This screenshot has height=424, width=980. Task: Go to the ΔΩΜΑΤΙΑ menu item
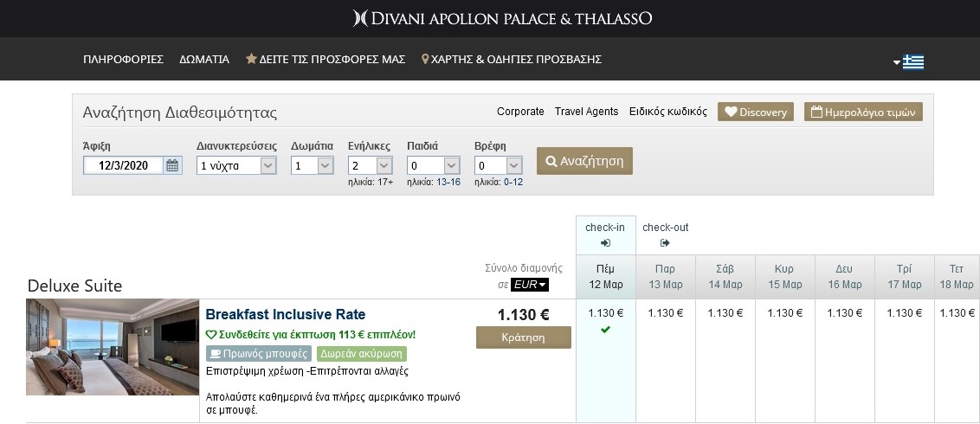[x=204, y=60]
